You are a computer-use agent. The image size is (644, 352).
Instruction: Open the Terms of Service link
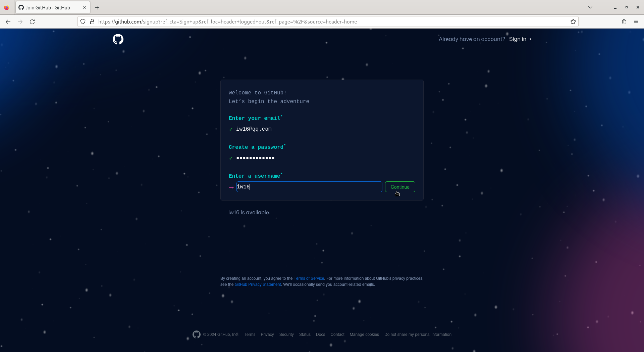point(309,278)
